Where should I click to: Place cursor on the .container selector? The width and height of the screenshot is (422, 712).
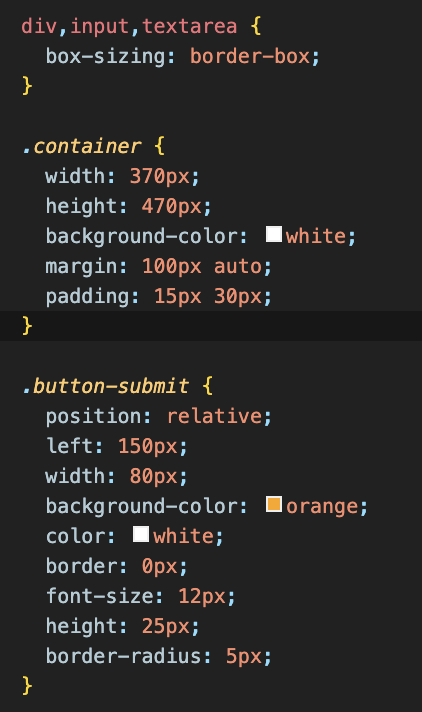pos(82,146)
